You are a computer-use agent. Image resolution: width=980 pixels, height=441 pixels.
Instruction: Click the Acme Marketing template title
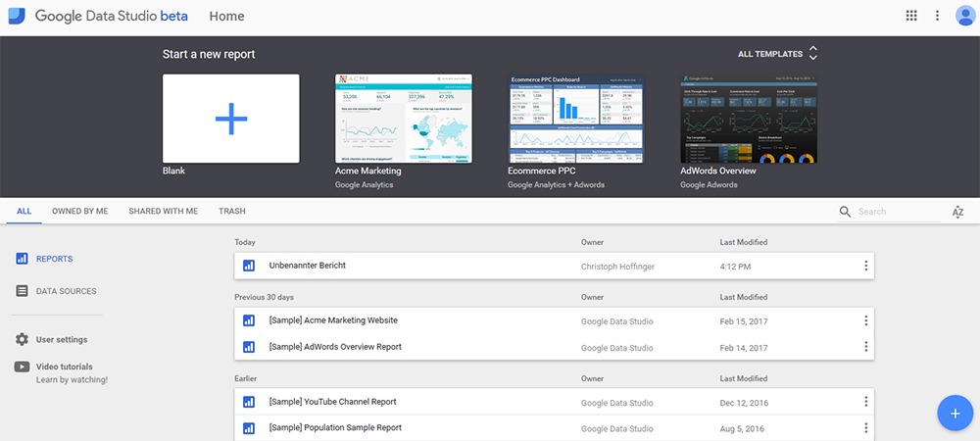368,171
